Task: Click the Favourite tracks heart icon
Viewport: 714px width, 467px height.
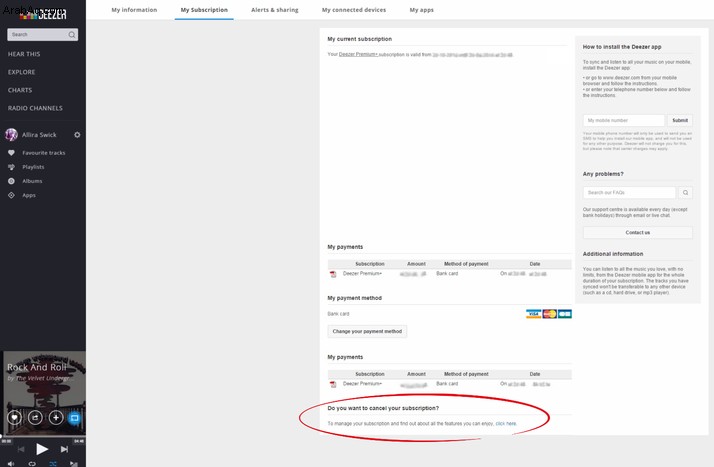Action: (11, 153)
